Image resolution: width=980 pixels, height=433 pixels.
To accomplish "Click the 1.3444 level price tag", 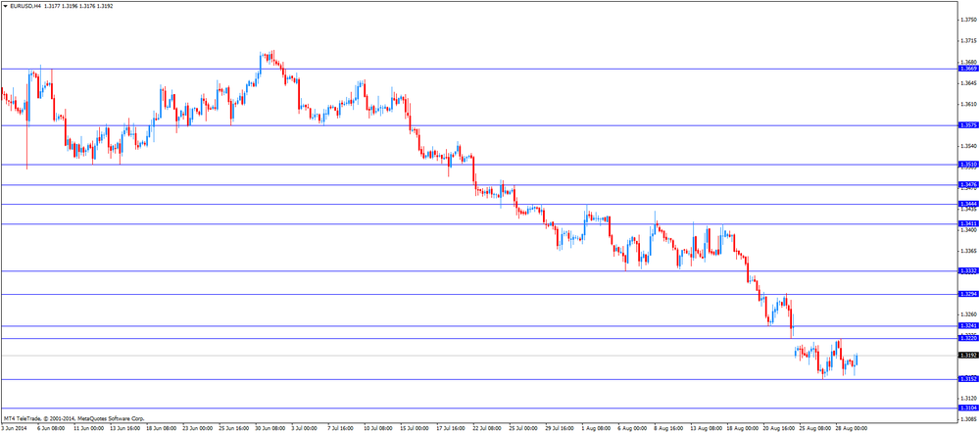I will tap(968, 205).
